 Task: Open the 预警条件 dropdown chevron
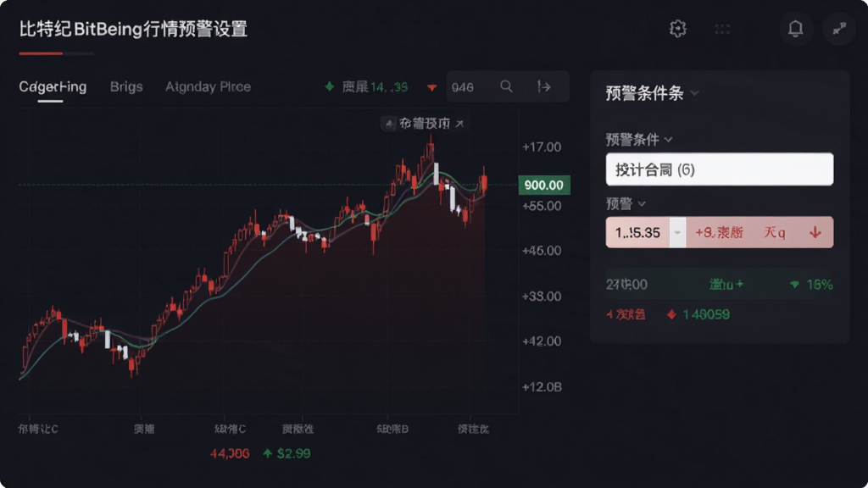[x=668, y=140]
